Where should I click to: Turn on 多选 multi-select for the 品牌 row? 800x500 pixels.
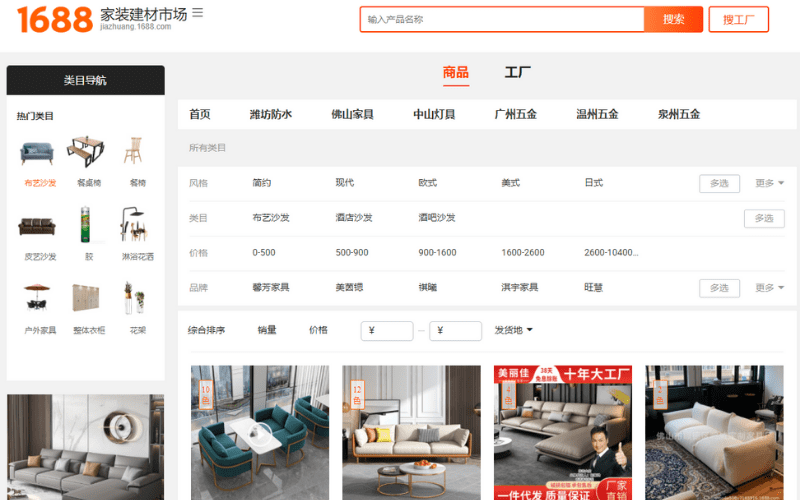[719, 288]
